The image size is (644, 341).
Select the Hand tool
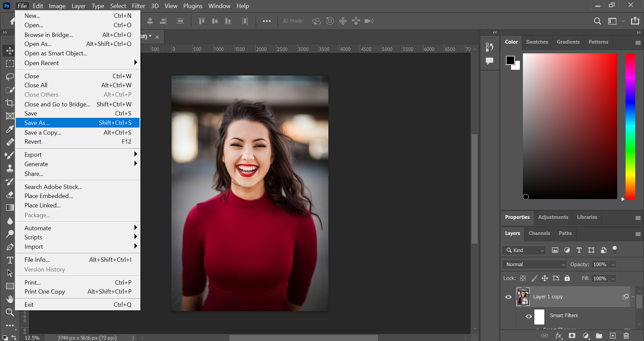(10, 299)
